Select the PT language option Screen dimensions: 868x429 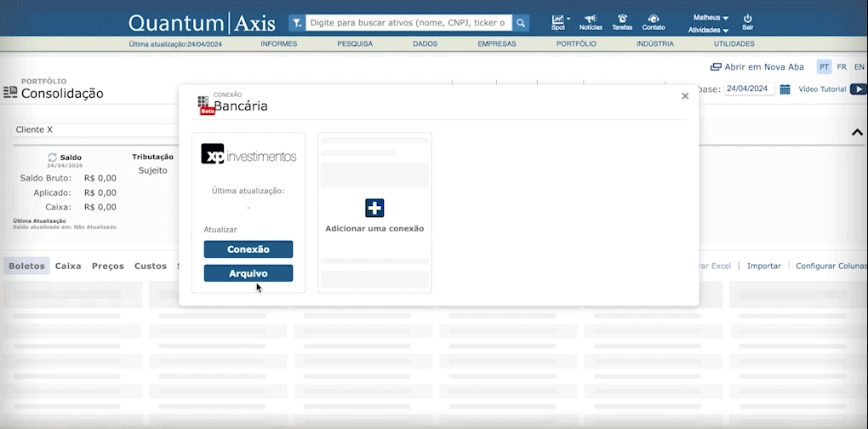coord(824,67)
